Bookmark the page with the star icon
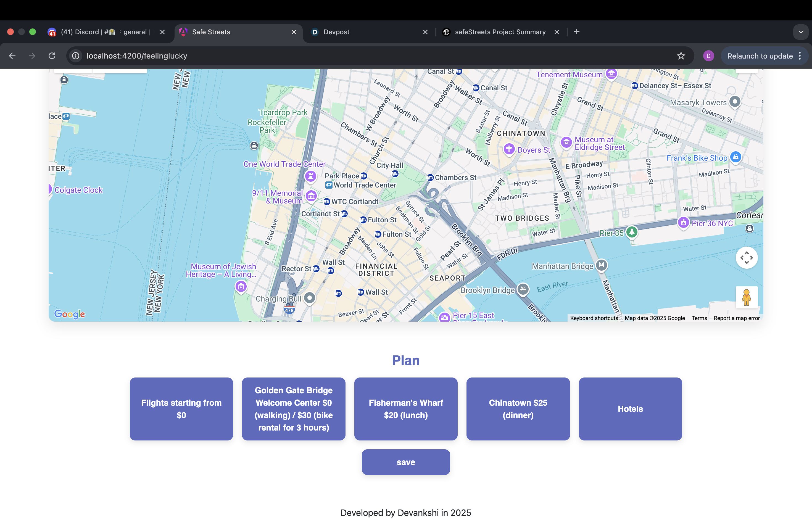Screen dimensions: 812x528 [681, 56]
